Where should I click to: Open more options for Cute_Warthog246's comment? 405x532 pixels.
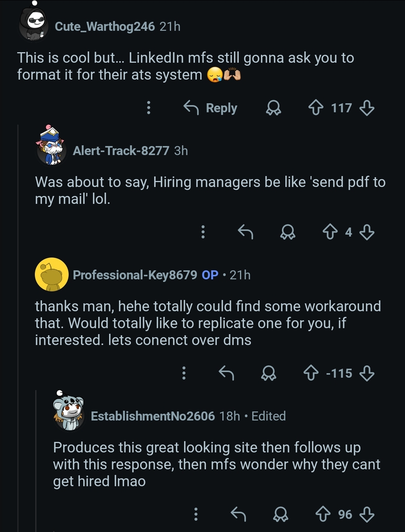(x=148, y=108)
